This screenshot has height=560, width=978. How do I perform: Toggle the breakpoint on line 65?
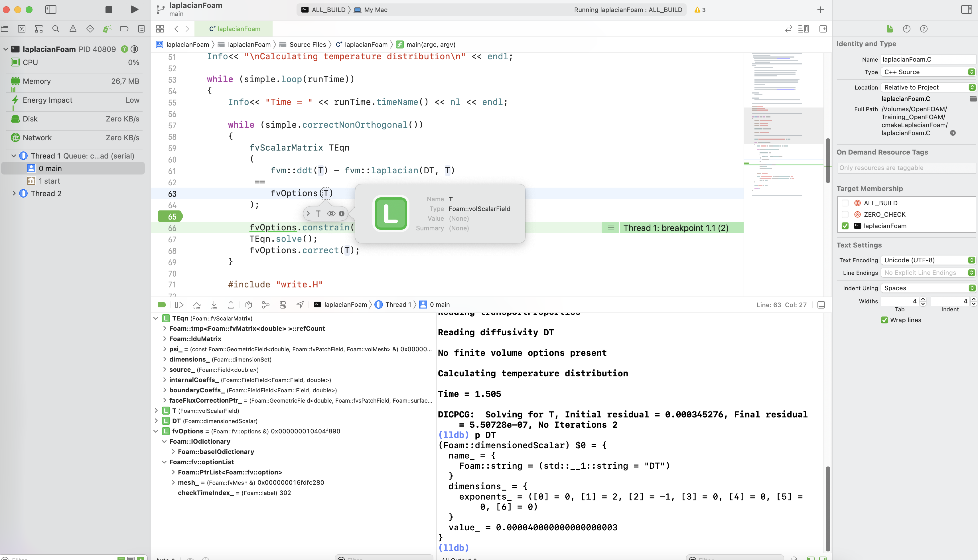click(171, 216)
